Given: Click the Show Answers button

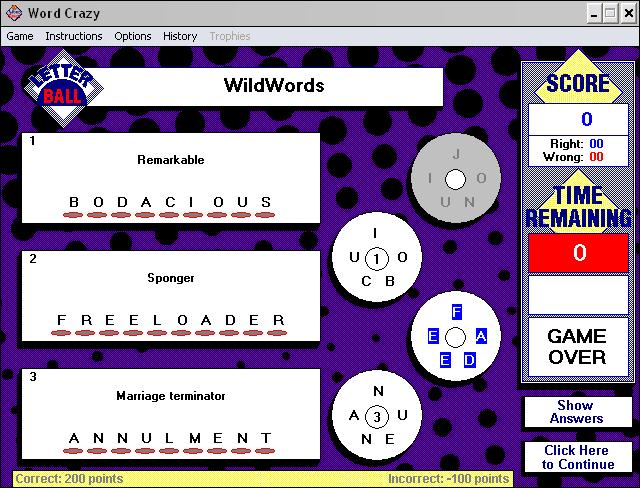Looking at the screenshot, I should point(577,412).
